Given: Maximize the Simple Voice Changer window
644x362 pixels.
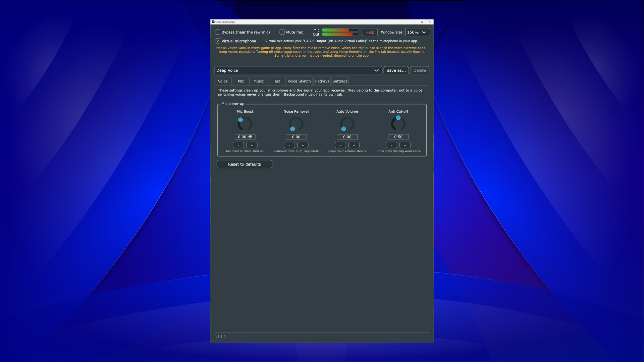Looking at the screenshot, I should tap(422, 22).
